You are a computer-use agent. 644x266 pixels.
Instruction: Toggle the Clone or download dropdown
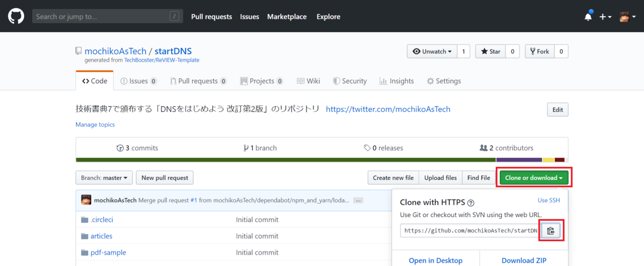tap(534, 178)
